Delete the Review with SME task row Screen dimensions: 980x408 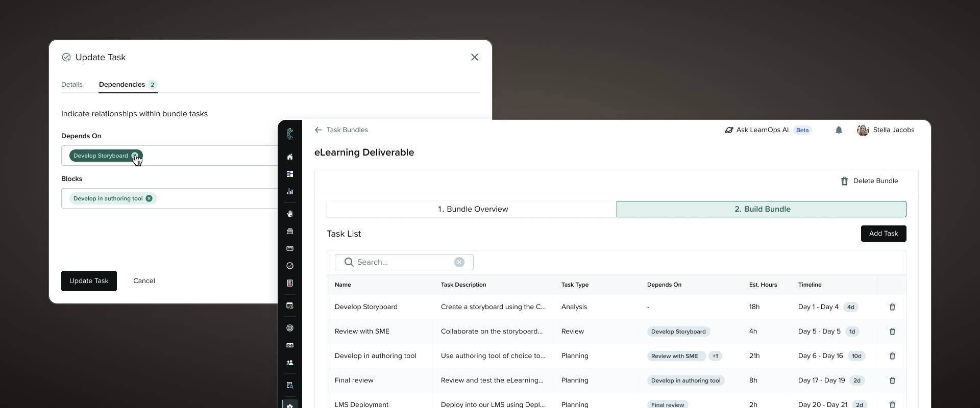point(892,331)
